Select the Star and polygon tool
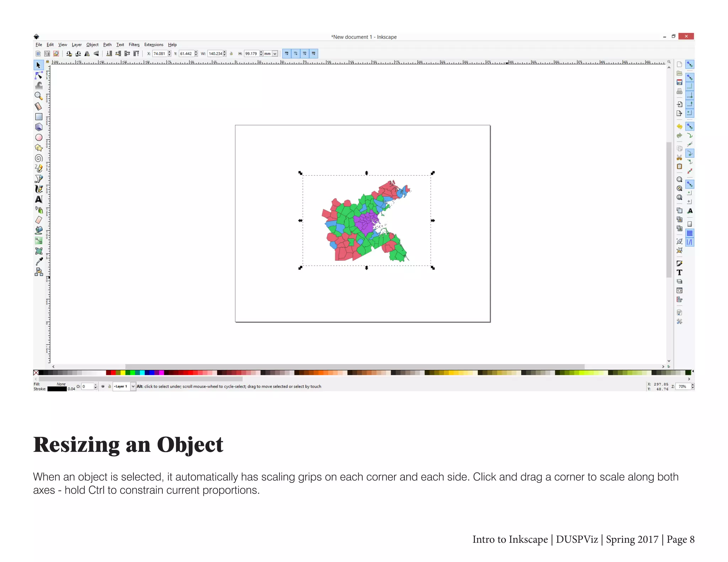The width and height of the screenshot is (728, 562). (x=38, y=148)
